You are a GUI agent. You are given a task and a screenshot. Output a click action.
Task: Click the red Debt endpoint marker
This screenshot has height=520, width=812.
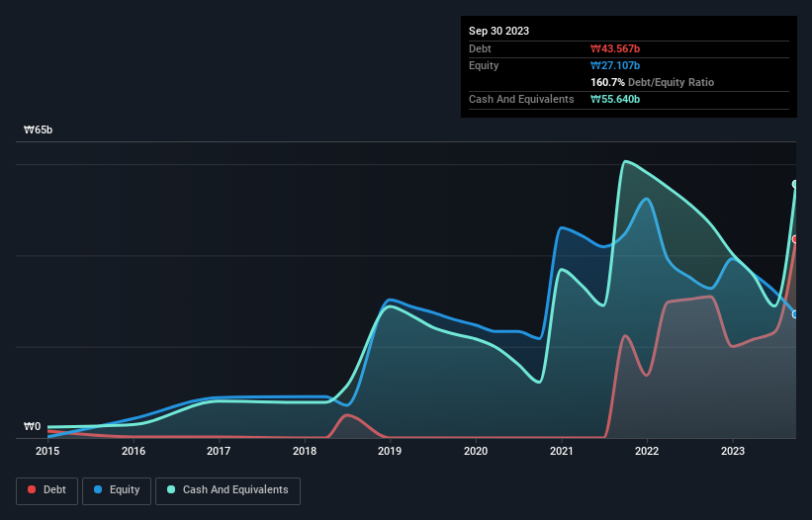[795, 239]
